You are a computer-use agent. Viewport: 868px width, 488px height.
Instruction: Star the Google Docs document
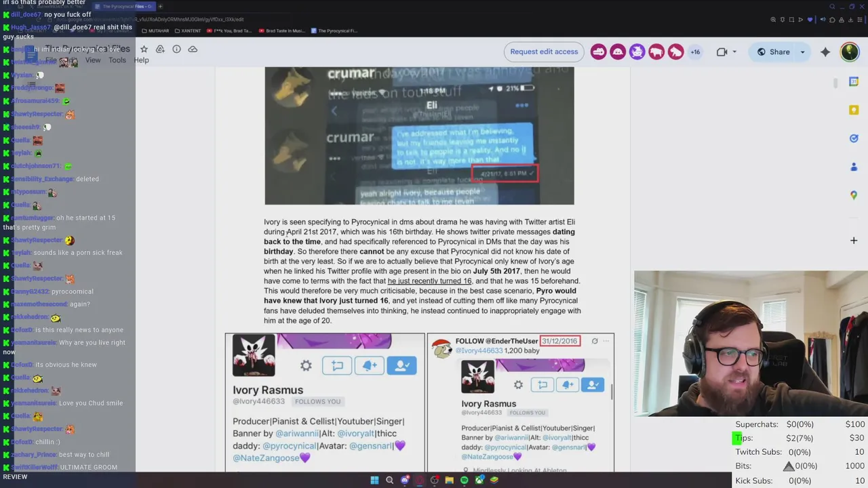click(x=144, y=49)
